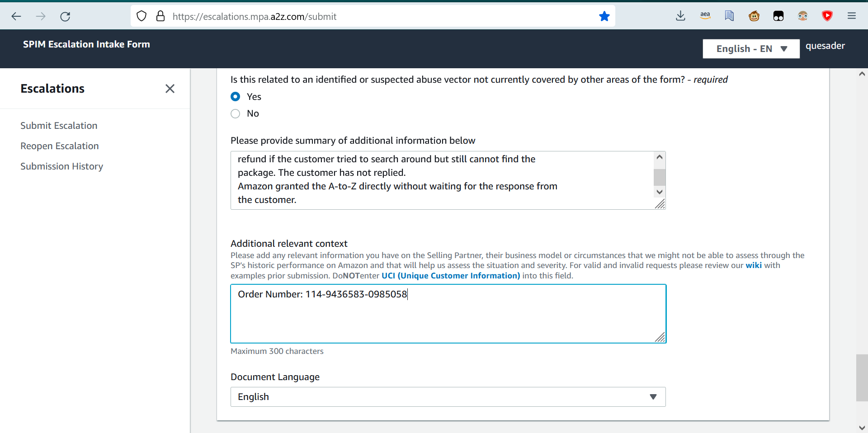868x433 pixels.
Task: Open Reopen Escalation in sidebar
Action: click(60, 146)
